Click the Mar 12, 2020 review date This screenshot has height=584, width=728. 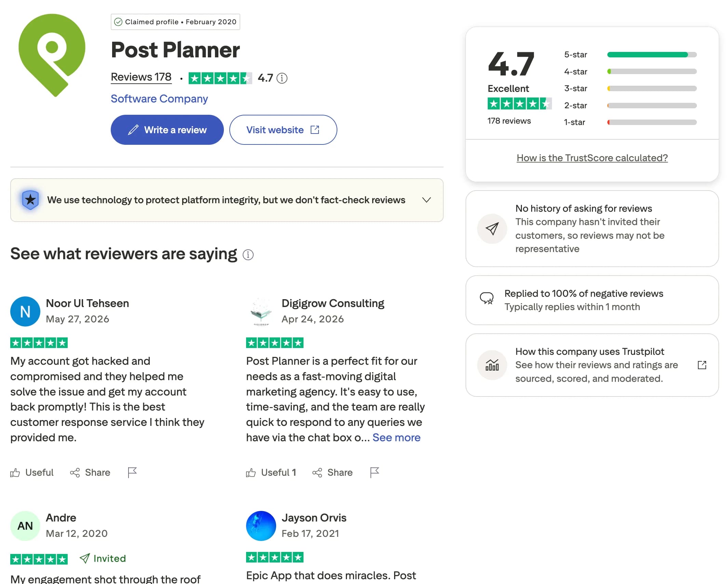(77, 533)
